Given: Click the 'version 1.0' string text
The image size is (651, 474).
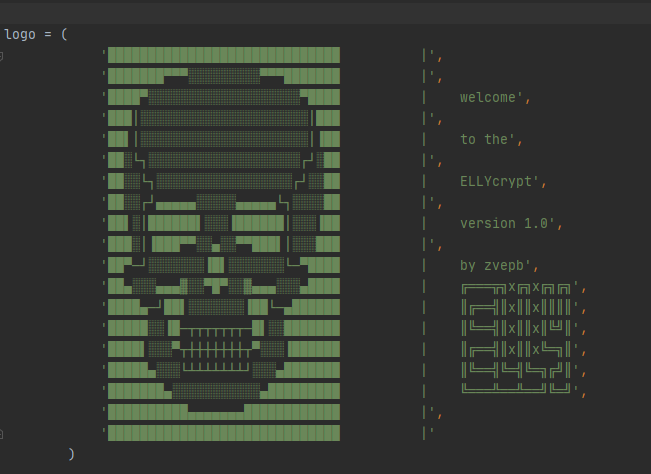Looking at the screenshot, I should 504,224.
